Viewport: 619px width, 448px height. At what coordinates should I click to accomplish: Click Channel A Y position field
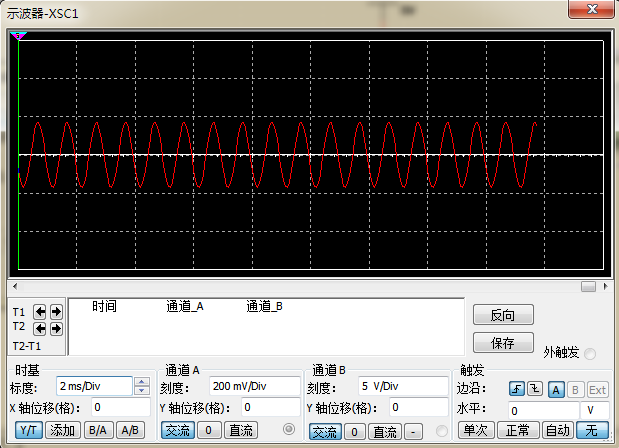coord(270,407)
